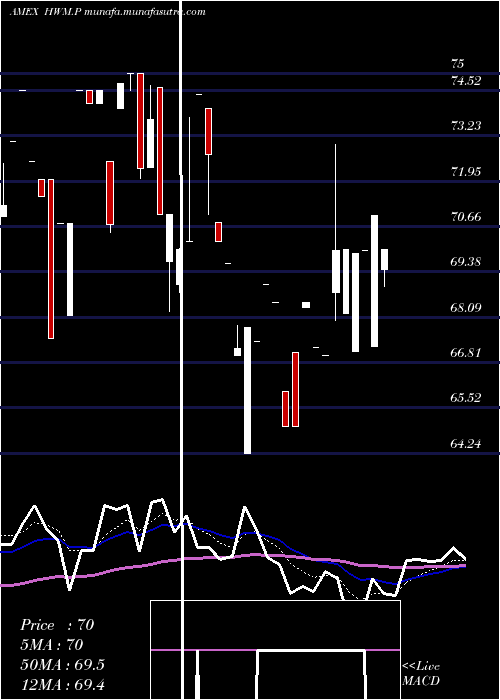500x700 pixels.
Task: Click the '5MA : 70' readout
Action: tap(52, 645)
